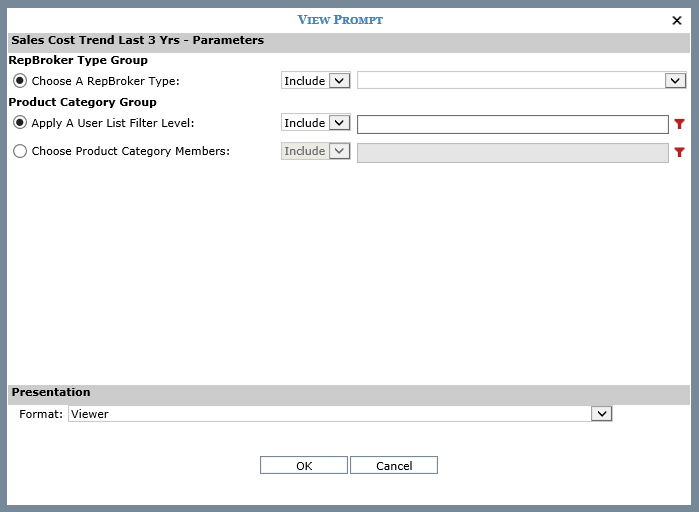Select the Choose A RepBroker Type radio button
The height and width of the screenshot is (512, 699).
(x=20, y=81)
